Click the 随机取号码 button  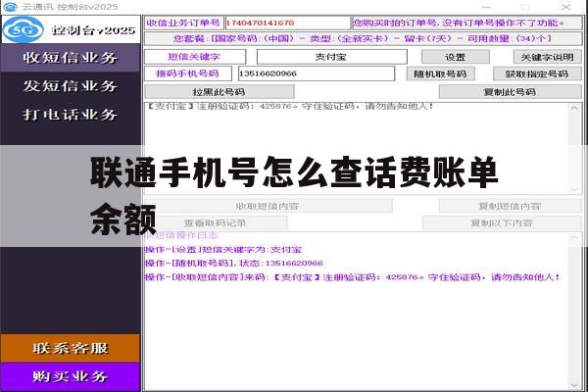[x=440, y=73]
